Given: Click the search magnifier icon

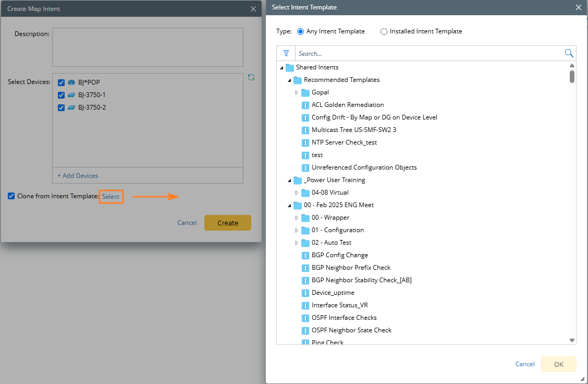Looking at the screenshot, I should pyautogui.click(x=569, y=53).
